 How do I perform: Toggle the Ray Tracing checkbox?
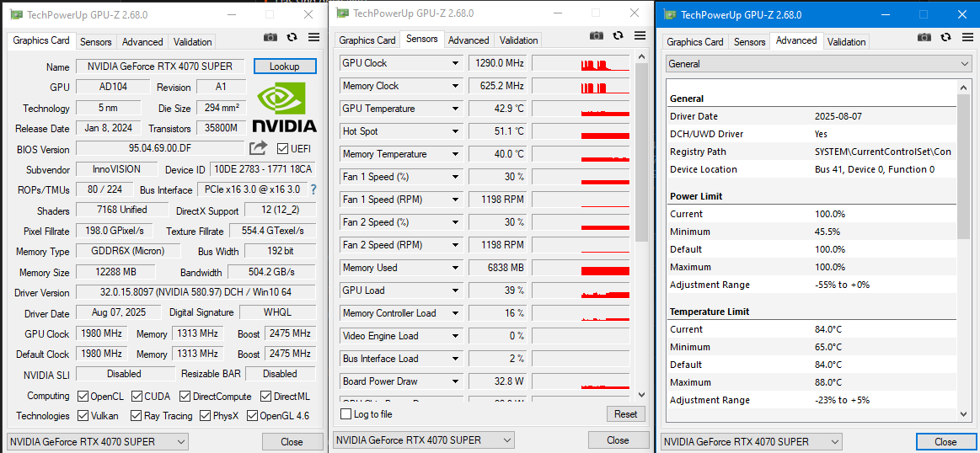pyautogui.click(x=136, y=415)
